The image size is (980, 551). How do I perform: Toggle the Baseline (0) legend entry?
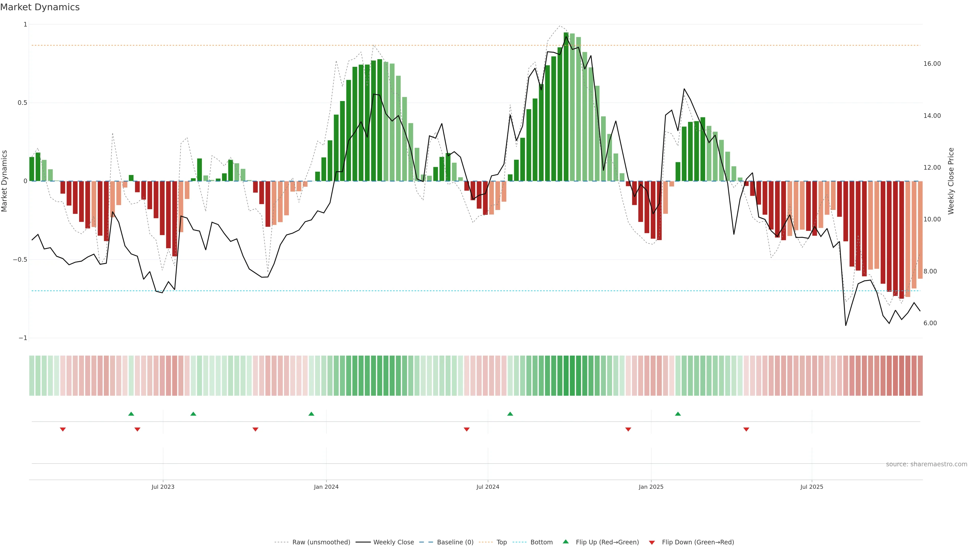[455, 542]
